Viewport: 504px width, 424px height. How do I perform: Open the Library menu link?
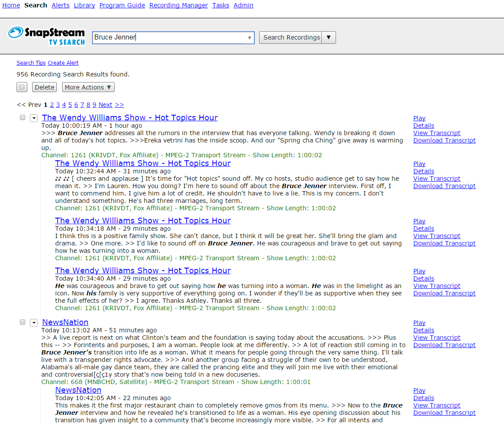tap(84, 5)
